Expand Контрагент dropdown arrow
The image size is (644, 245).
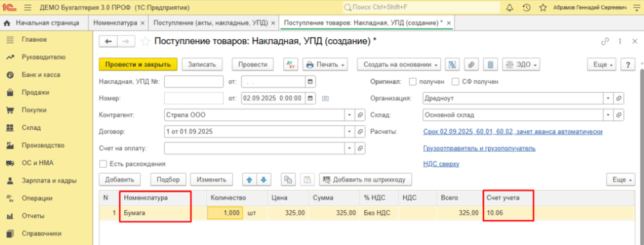point(350,115)
